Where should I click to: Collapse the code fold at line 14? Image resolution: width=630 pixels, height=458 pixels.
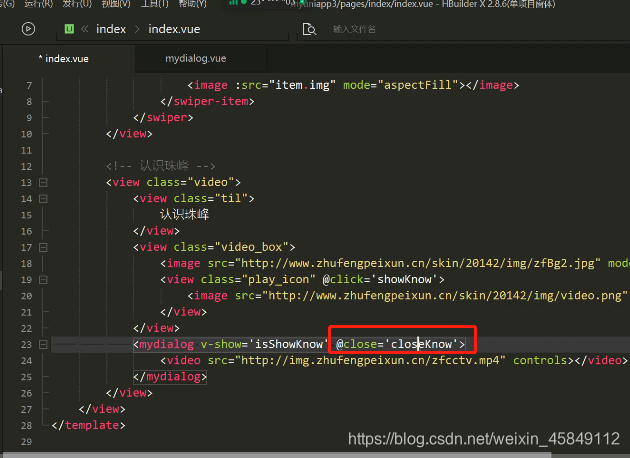click(43, 199)
